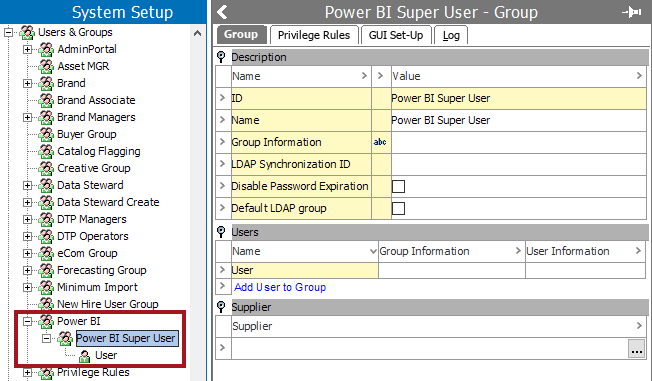
Task: Open the GUI Set-Up tab
Action: pyautogui.click(x=396, y=35)
